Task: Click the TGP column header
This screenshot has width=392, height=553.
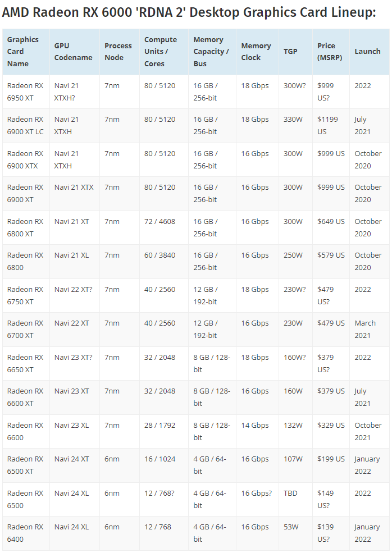Action: point(291,52)
